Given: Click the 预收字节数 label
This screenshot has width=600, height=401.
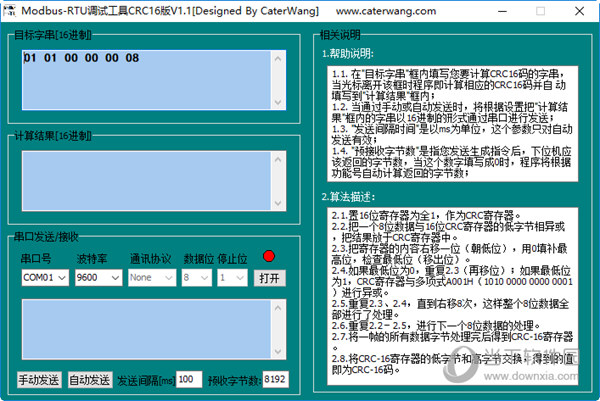Looking at the screenshot, I should coord(235,380).
